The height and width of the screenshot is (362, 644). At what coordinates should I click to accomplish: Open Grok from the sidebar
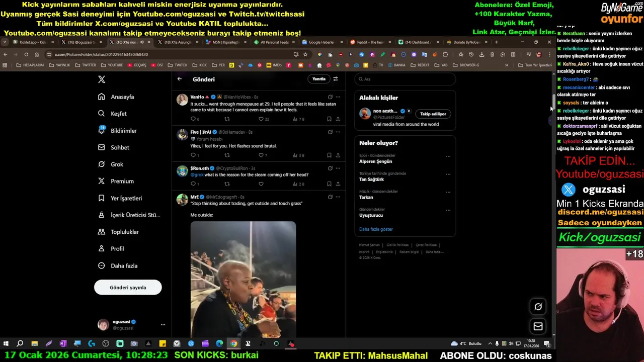coord(111,164)
